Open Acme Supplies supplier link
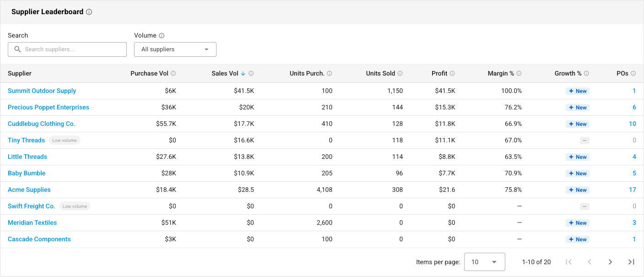This screenshot has width=644, height=277. (29, 190)
